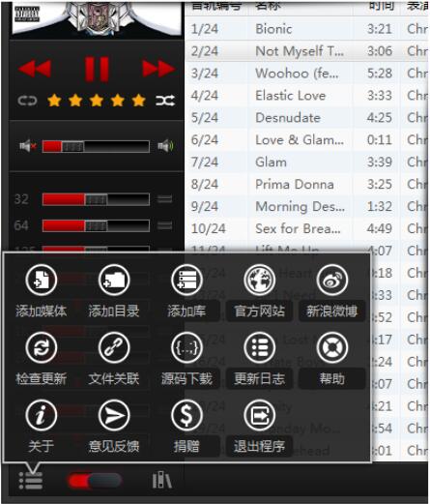
Task: Toggle shuffle mode
Action: coord(165,101)
